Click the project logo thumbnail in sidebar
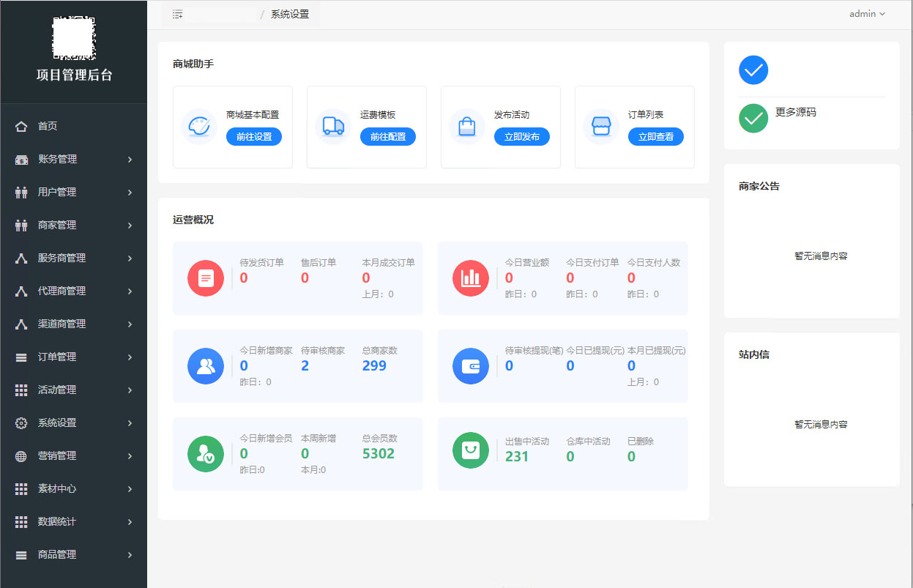The height and width of the screenshot is (588, 913). click(73, 38)
